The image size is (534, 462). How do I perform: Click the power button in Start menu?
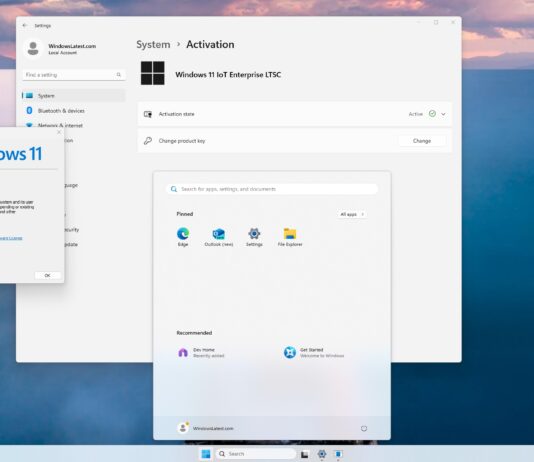tap(364, 428)
